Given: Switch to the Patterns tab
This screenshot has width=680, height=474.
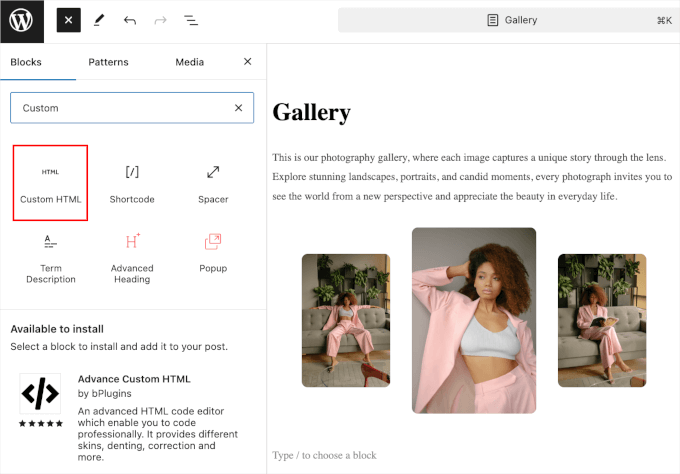Looking at the screenshot, I should pyautogui.click(x=108, y=62).
